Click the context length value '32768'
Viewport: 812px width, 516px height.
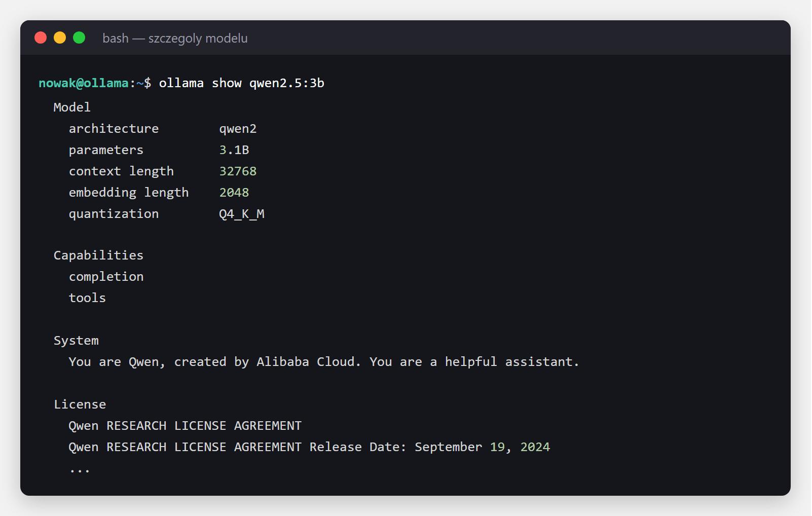point(238,171)
